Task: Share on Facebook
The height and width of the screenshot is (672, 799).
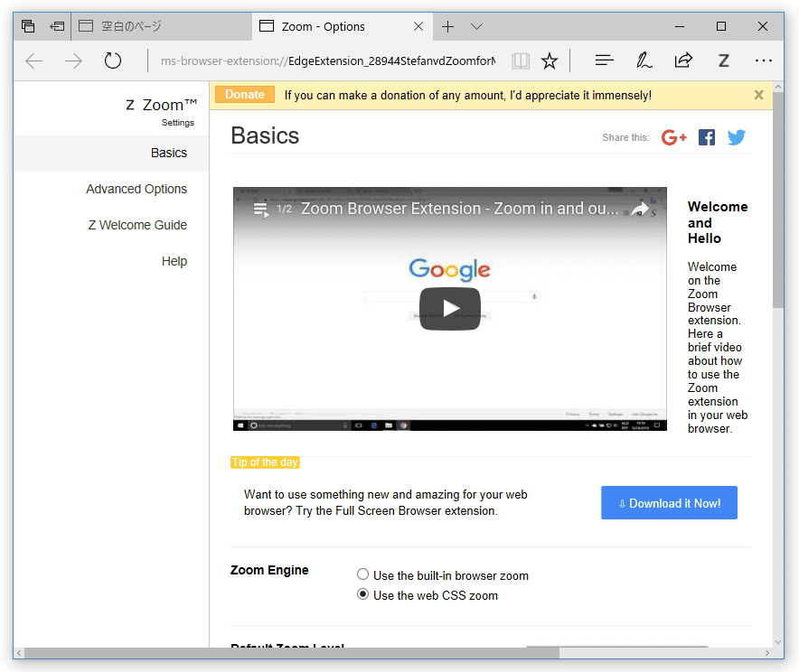Action: [707, 137]
